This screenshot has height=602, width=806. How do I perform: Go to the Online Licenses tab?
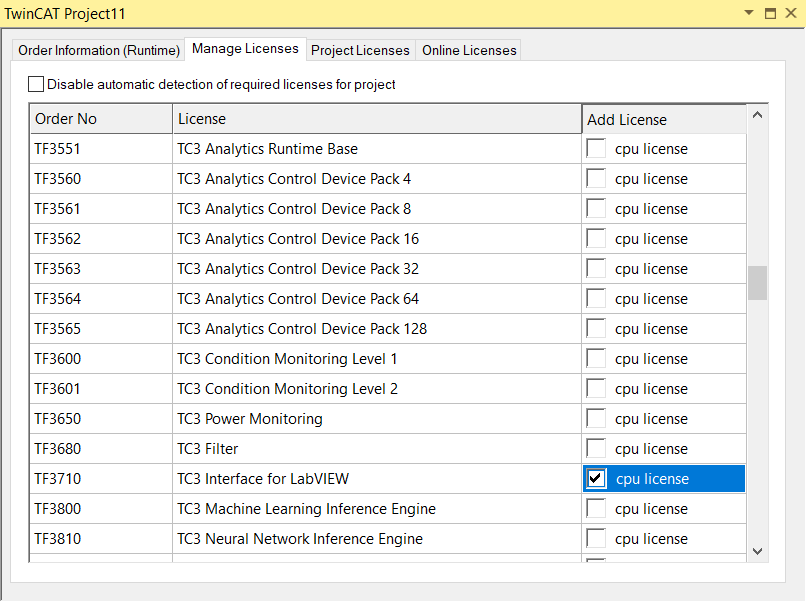point(469,50)
